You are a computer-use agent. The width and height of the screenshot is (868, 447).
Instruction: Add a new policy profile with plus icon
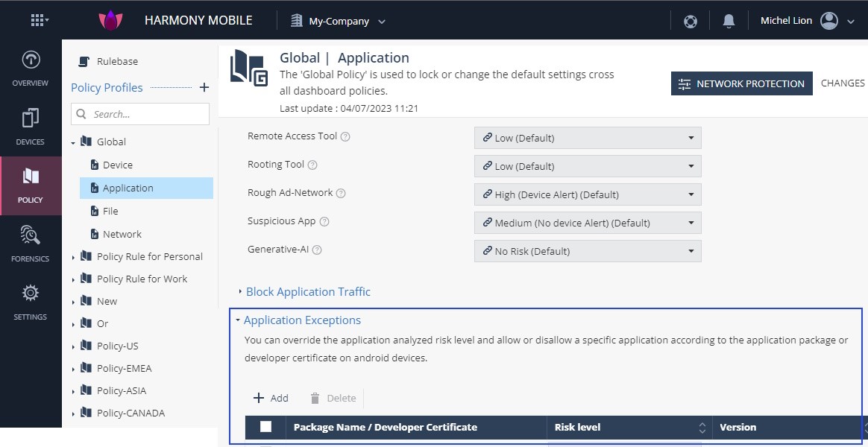[204, 87]
